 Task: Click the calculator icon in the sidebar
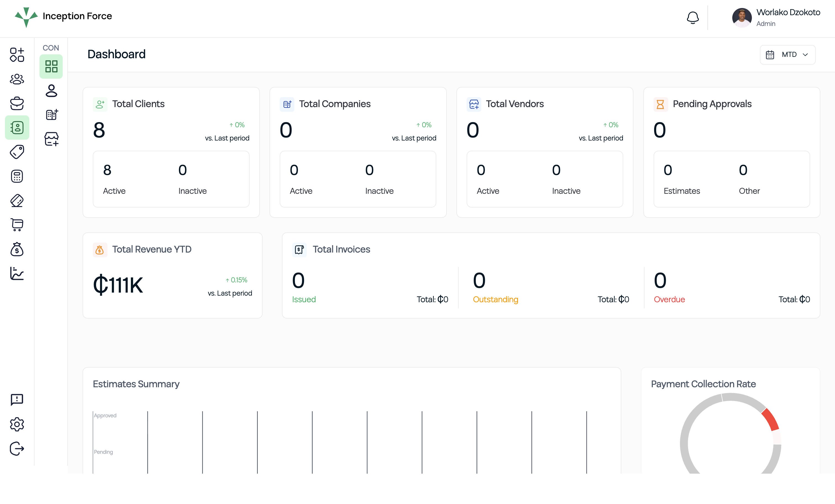17,176
